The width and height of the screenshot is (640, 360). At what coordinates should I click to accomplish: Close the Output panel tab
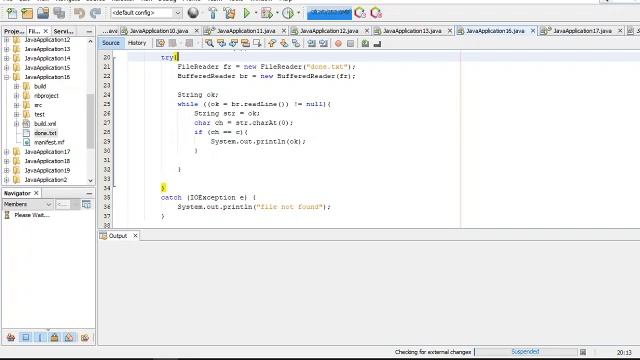(135, 236)
